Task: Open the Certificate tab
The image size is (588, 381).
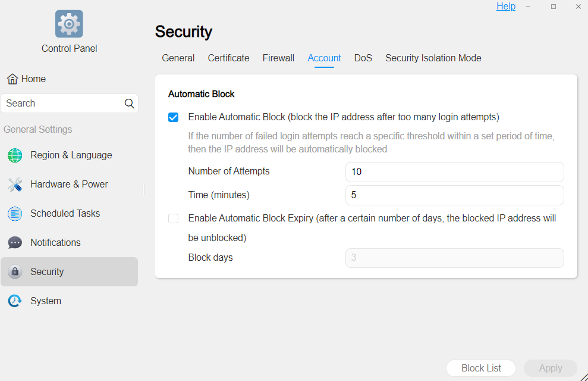Action: (x=228, y=58)
